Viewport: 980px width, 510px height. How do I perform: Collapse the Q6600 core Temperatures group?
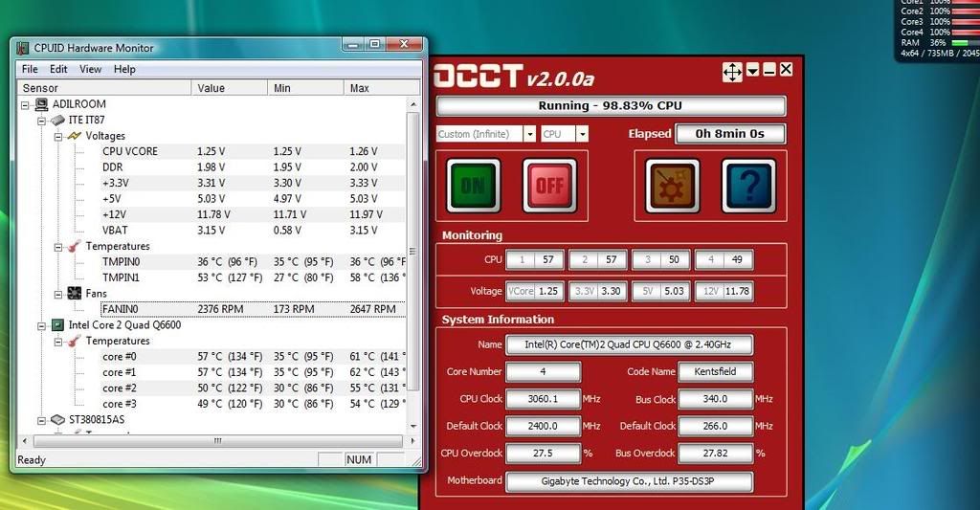click(x=58, y=342)
